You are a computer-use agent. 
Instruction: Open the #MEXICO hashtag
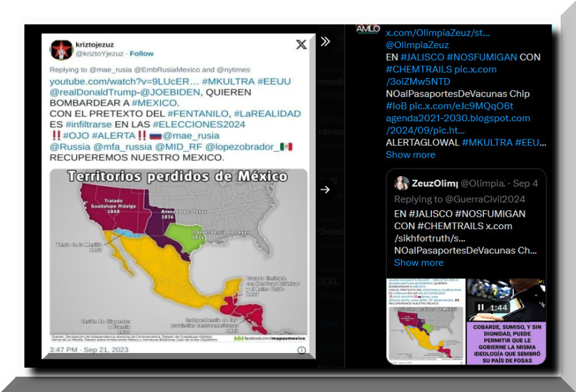155,103
